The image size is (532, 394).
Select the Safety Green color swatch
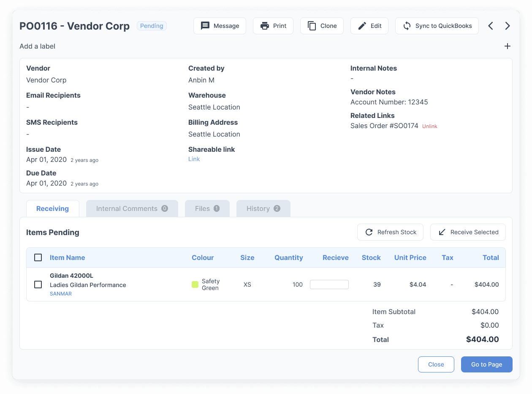pyautogui.click(x=195, y=285)
